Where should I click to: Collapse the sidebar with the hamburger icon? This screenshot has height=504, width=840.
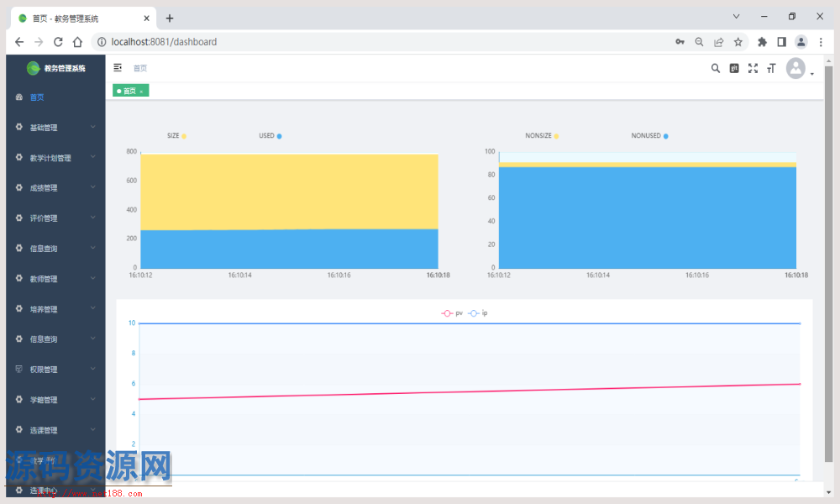(118, 67)
